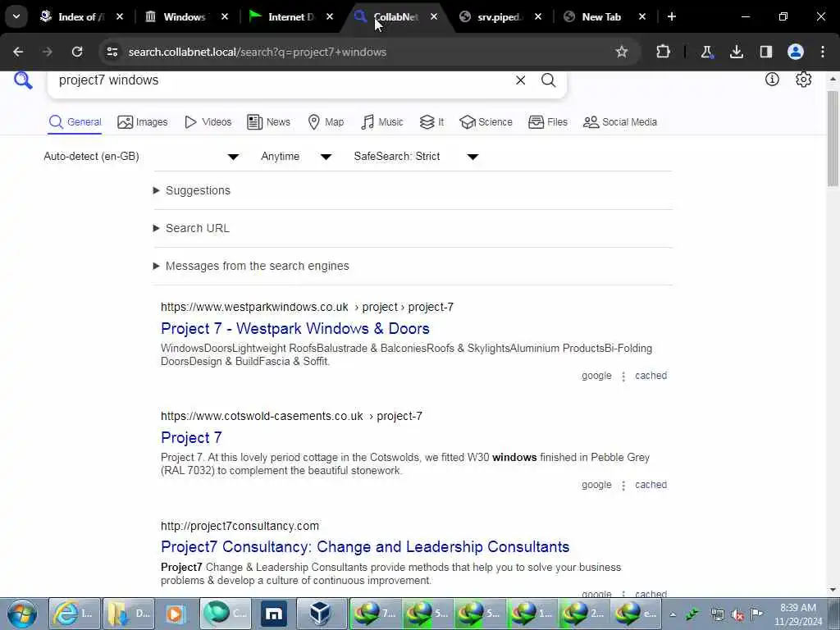
Task: Open the Downloads icon in toolbar
Action: pos(737,52)
